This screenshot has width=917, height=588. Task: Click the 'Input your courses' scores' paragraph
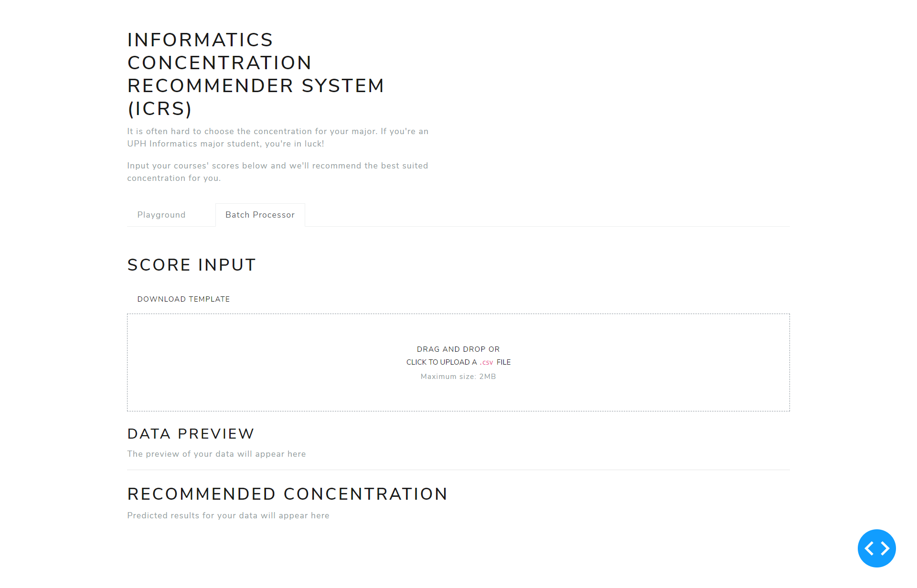click(277, 172)
